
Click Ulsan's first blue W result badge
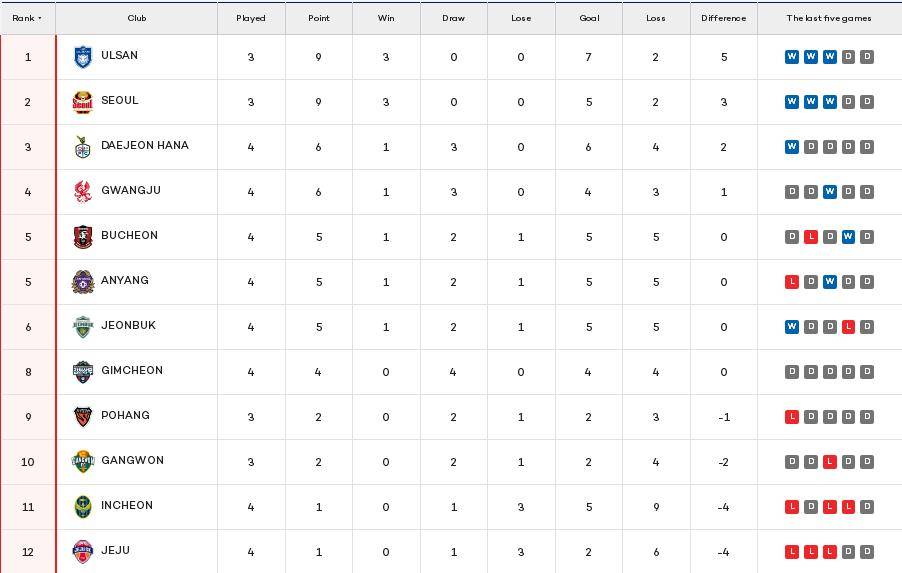pos(791,57)
